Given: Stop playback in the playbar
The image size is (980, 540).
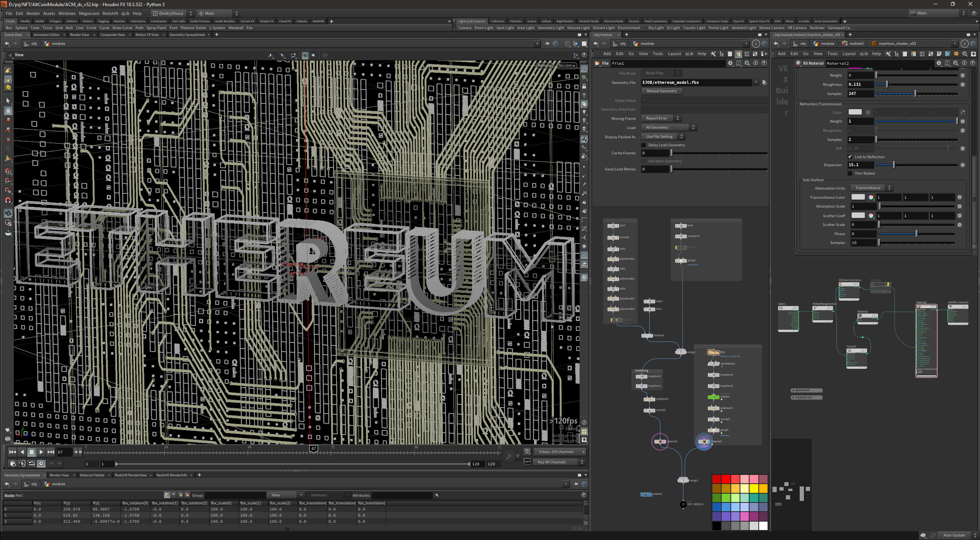Looking at the screenshot, I should [x=31, y=452].
